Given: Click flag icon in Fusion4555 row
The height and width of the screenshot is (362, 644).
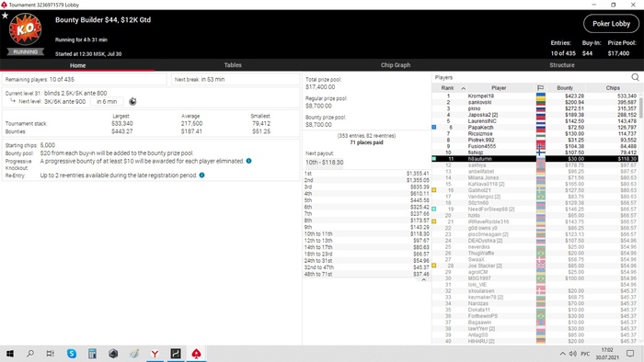Looking at the screenshot, I should point(541,146).
